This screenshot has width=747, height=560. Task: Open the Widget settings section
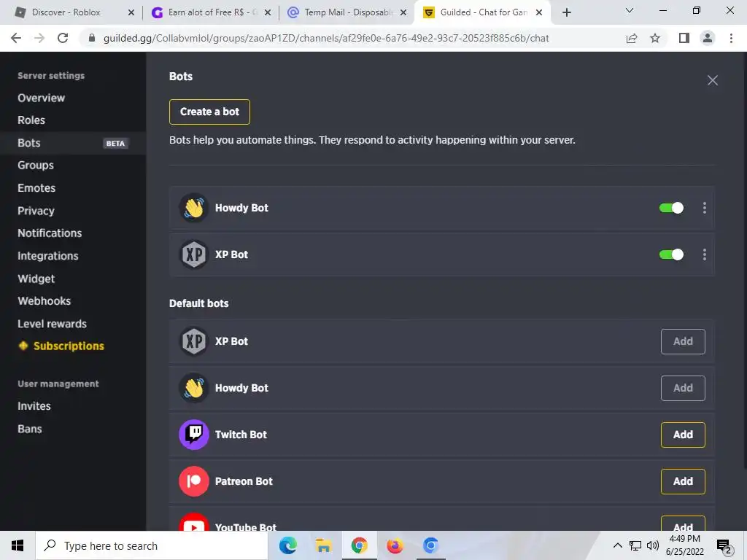(36, 279)
